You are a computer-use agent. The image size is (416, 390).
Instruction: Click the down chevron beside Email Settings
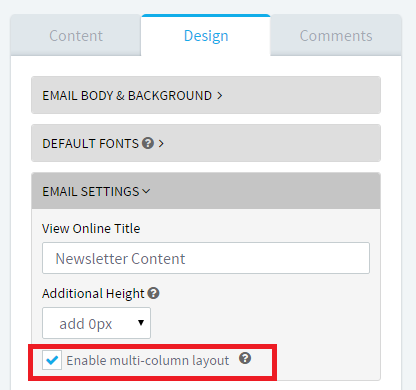pyautogui.click(x=146, y=191)
